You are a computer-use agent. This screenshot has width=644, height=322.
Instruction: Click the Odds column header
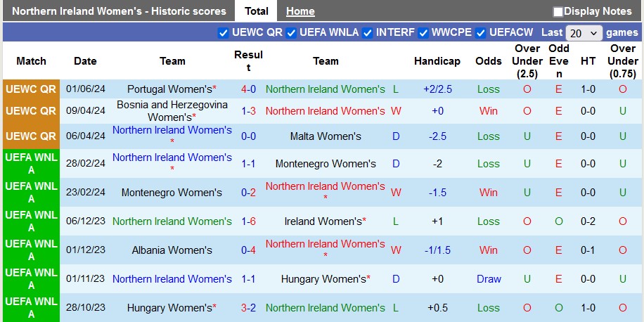click(489, 61)
